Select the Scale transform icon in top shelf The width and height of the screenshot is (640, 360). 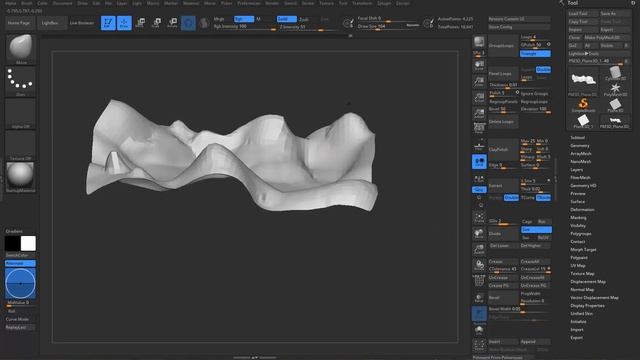click(x=156, y=23)
